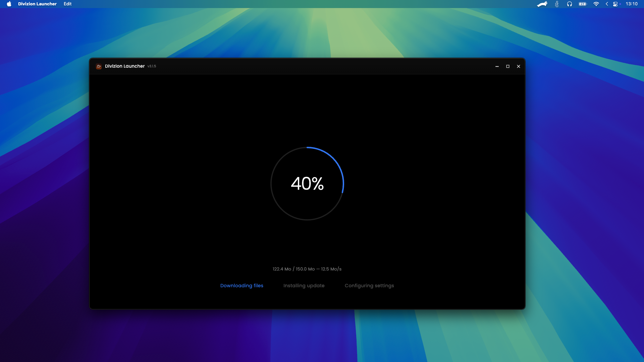The width and height of the screenshot is (644, 362).
Task: Click the 122.4 Mo / 150.0 Mo download stats
Action: click(307, 269)
